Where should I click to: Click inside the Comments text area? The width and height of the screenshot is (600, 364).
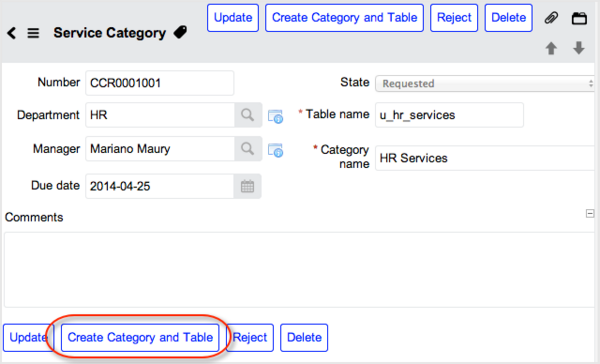coord(299,270)
